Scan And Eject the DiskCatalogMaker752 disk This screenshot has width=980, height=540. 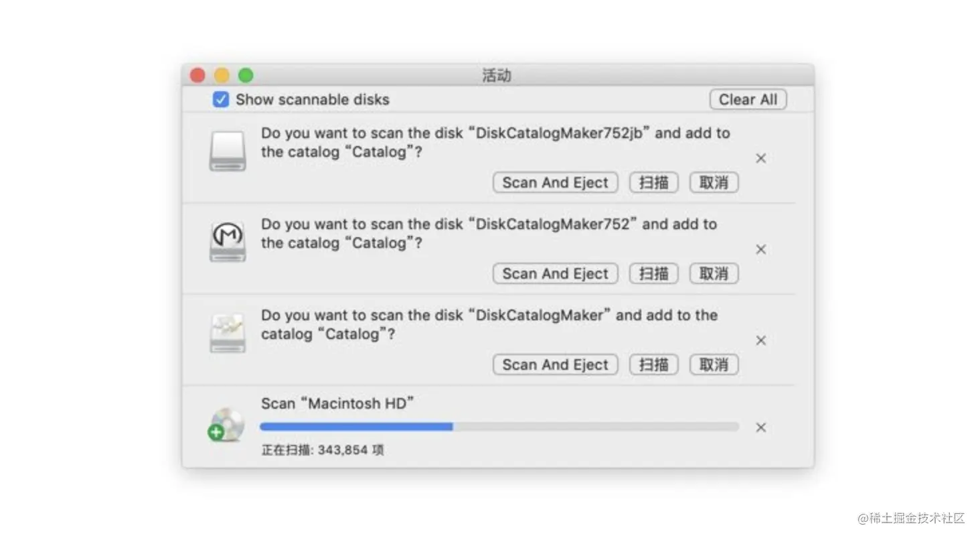pos(555,274)
